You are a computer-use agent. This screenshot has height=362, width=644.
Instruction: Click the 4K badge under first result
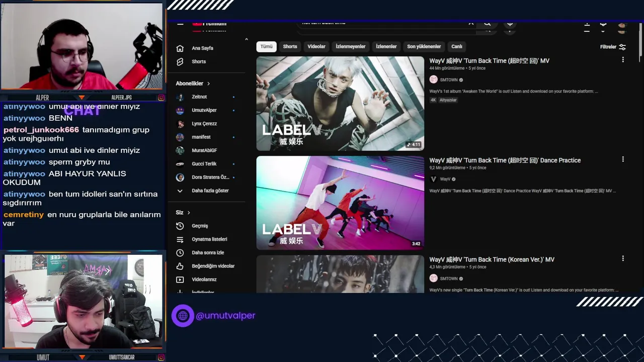pos(433,100)
